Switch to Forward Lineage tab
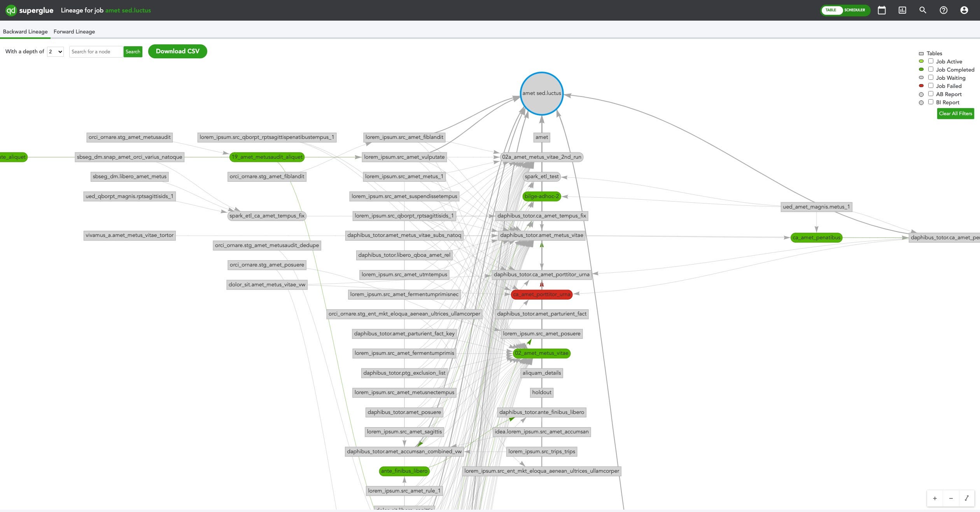Viewport: 980px width, 512px height. [x=74, y=32]
